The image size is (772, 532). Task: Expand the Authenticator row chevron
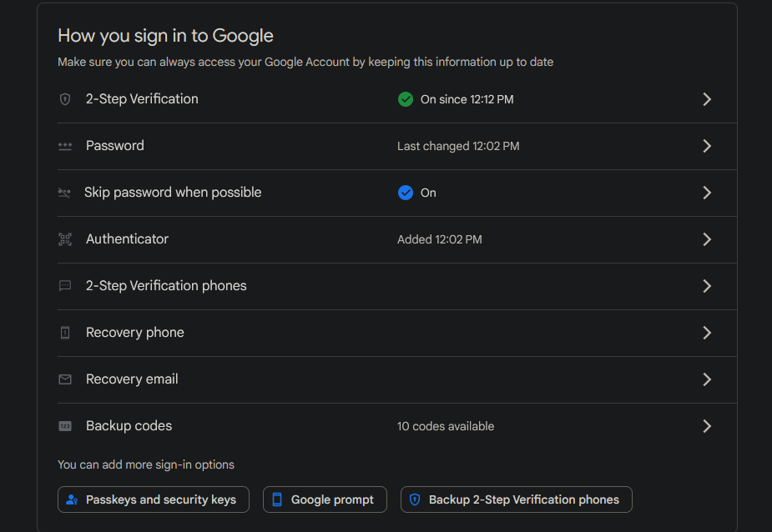tap(707, 239)
